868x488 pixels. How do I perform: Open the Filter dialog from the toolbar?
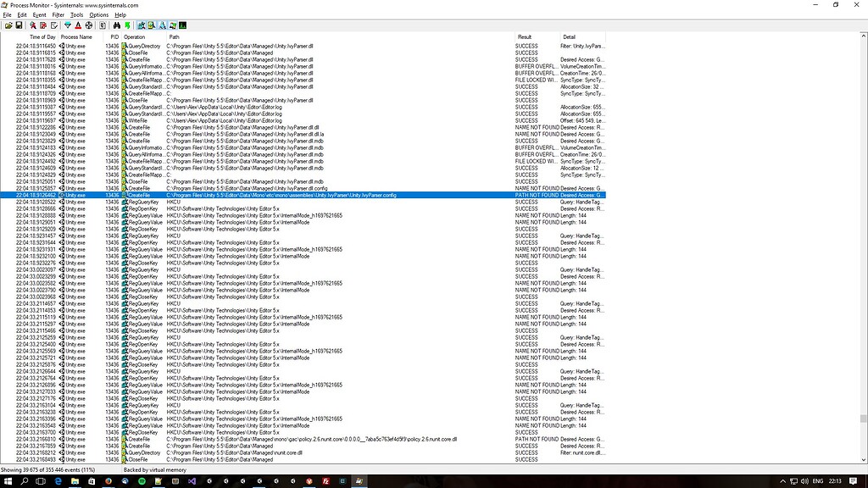pos(68,24)
